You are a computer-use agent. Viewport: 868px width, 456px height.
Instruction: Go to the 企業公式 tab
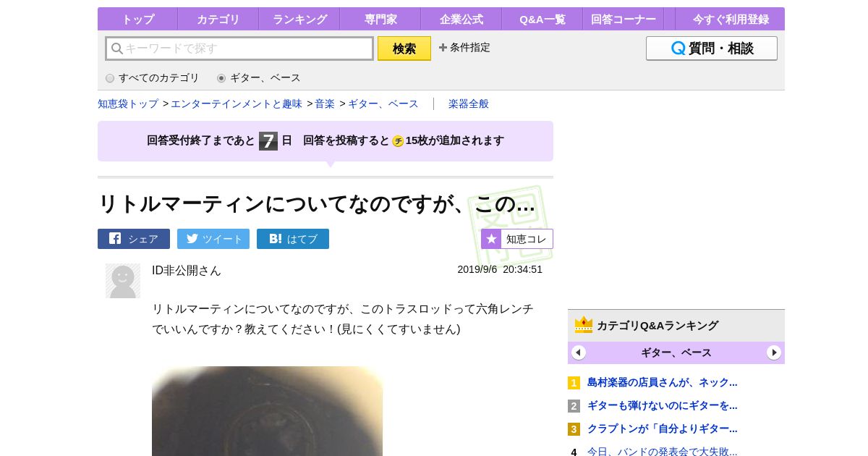461,20
